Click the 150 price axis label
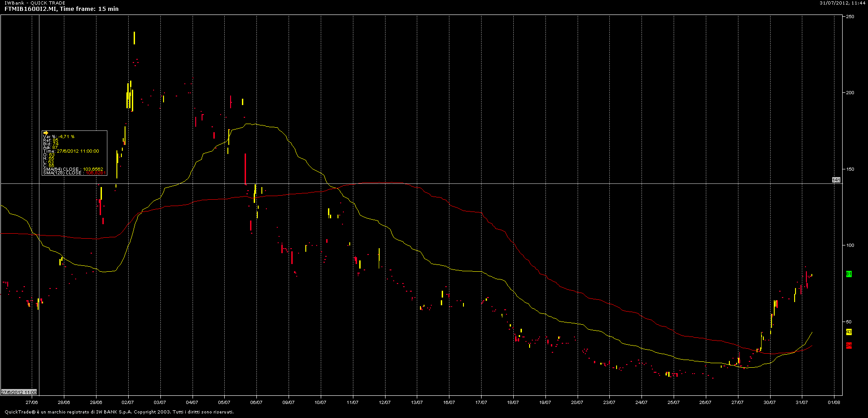This screenshot has width=868, height=418. 850,169
